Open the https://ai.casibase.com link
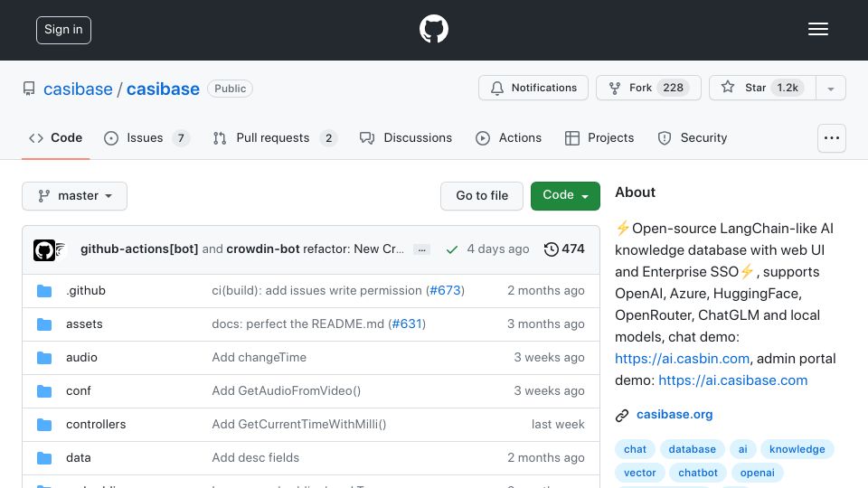The image size is (868, 488). point(733,380)
